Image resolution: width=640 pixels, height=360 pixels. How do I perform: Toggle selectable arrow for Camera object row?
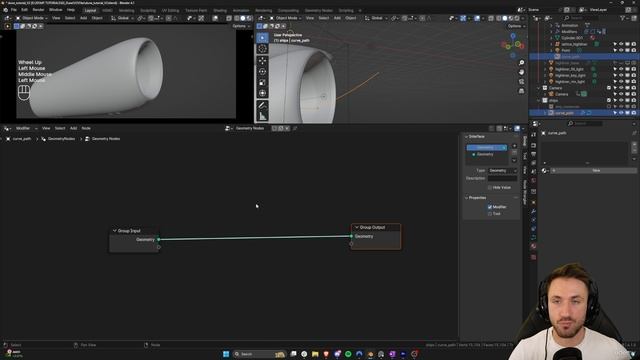pos(615,94)
